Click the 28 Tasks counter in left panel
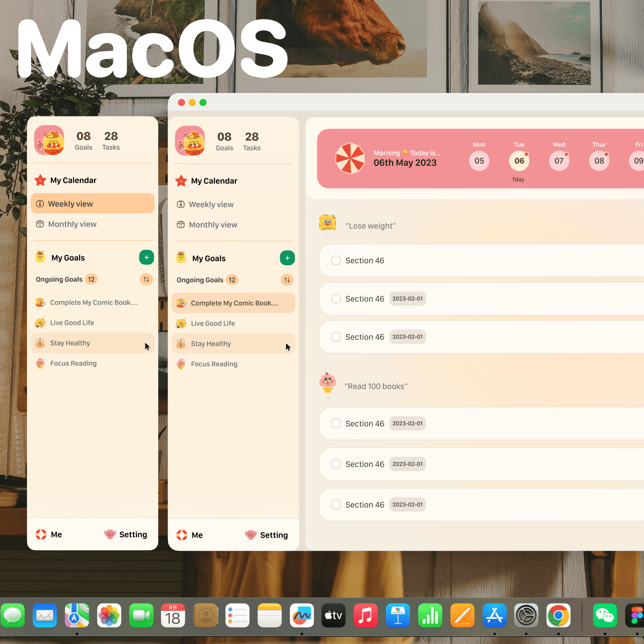 pos(111,141)
